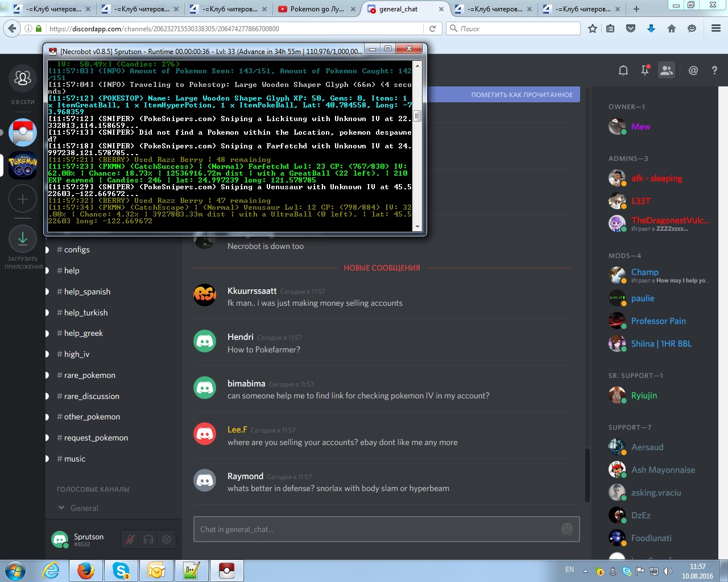Open Firefox taskbar icon
The width and height of the screenshot is (728, 582).
(x=86, y=571)
